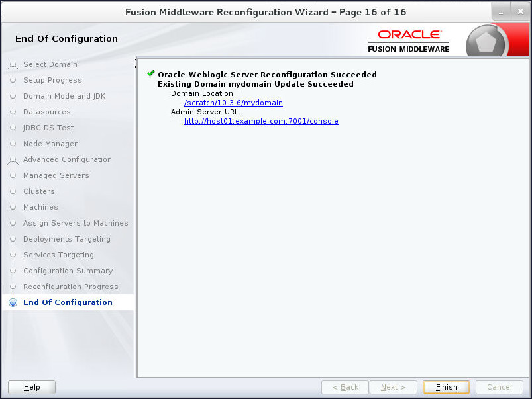
Task: Open the /scratch/10.3.6/mydomain domain location link
Action: click(x=233, y=103)
